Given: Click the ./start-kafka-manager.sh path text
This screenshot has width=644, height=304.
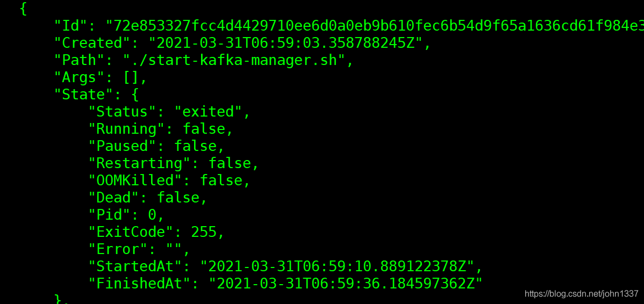Looking at the screenshot, I should (x=233, y=60).
